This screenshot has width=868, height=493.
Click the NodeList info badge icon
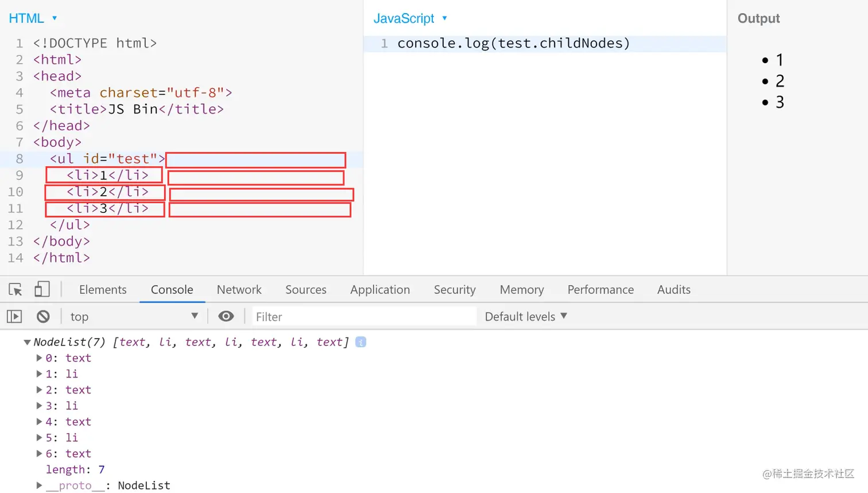361,342
